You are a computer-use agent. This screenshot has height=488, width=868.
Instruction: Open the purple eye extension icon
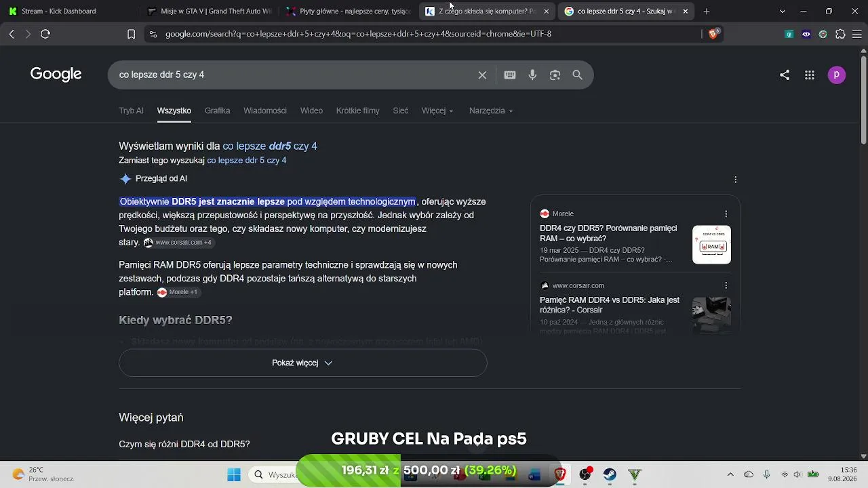(806, 34)
